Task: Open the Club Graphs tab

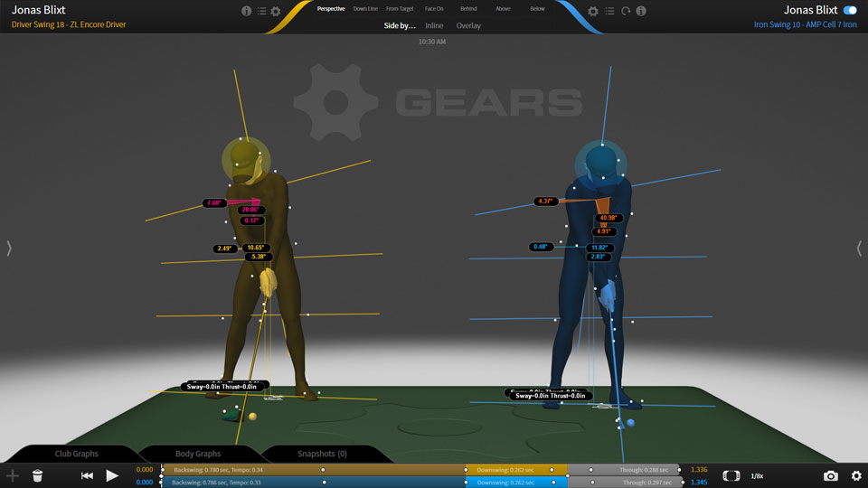Action: (76, 454)
